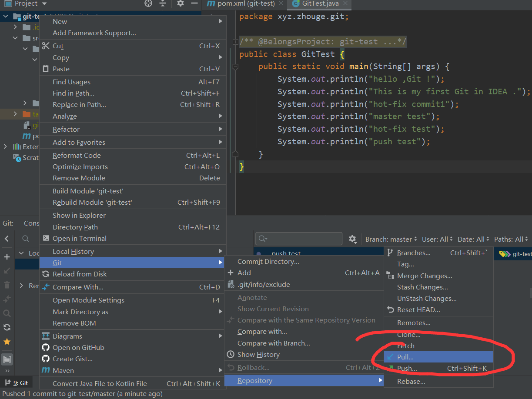Click the plus icon in Git sidebar

pos(7,257)
